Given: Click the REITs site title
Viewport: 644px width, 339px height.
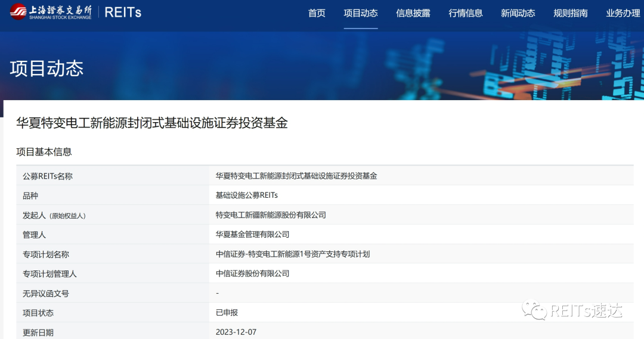Looking at the screenshot, I should click(x=123, y=13).
